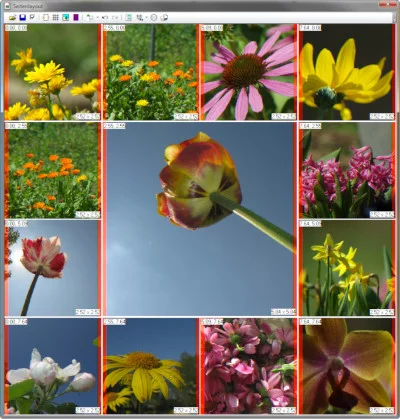
Task: Open the dropdown arrow beside the alignment tool icon
Action: pos(147,17)
